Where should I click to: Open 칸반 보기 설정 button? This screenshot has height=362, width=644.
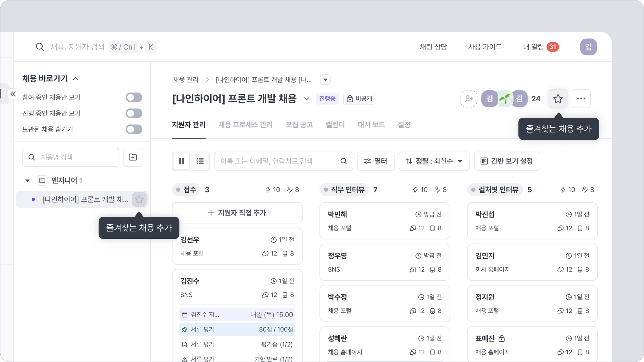[x=507, y=161]
